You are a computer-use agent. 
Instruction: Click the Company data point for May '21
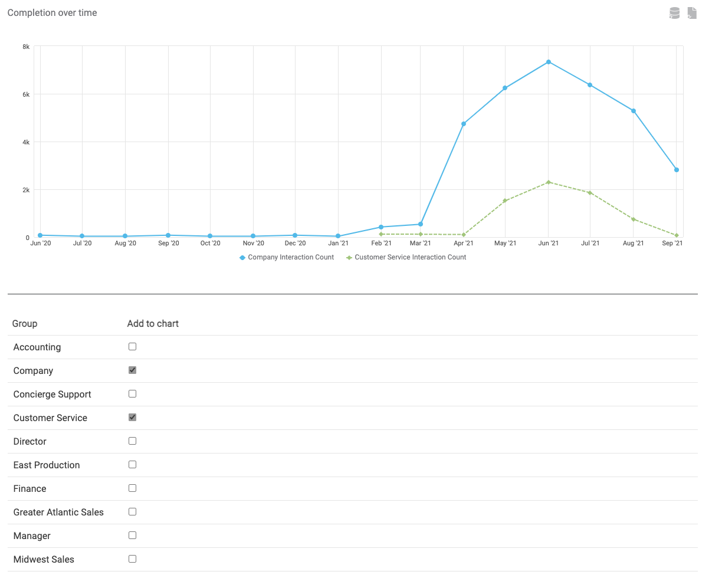(505, 88)
